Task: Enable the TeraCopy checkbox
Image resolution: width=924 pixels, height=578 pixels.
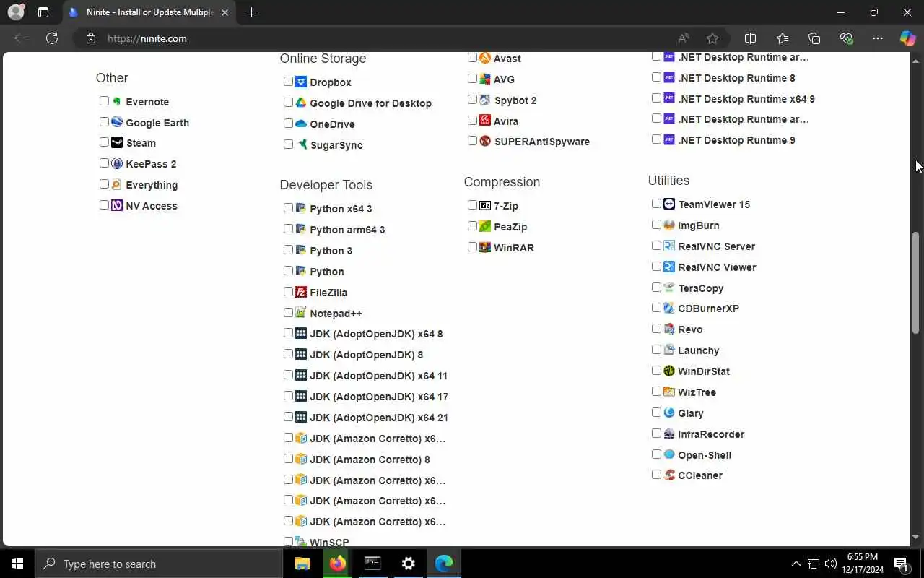Action: tap(656, 288)
